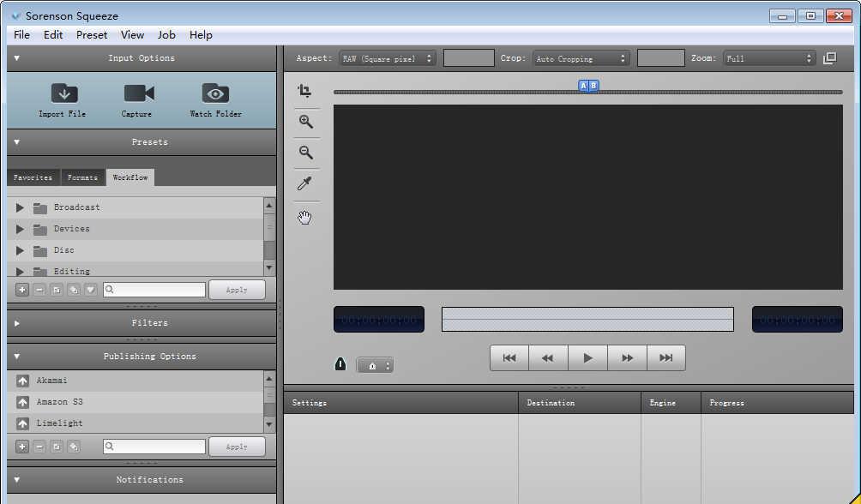Viewport: 861px width, 504px height.
Task: Open the Help menu
Action: (x=201, y=34)
